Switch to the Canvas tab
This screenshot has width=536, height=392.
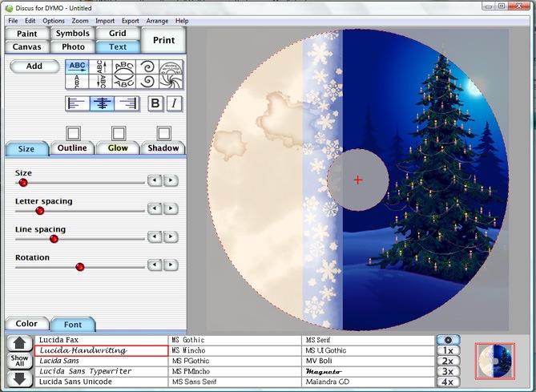27,46
